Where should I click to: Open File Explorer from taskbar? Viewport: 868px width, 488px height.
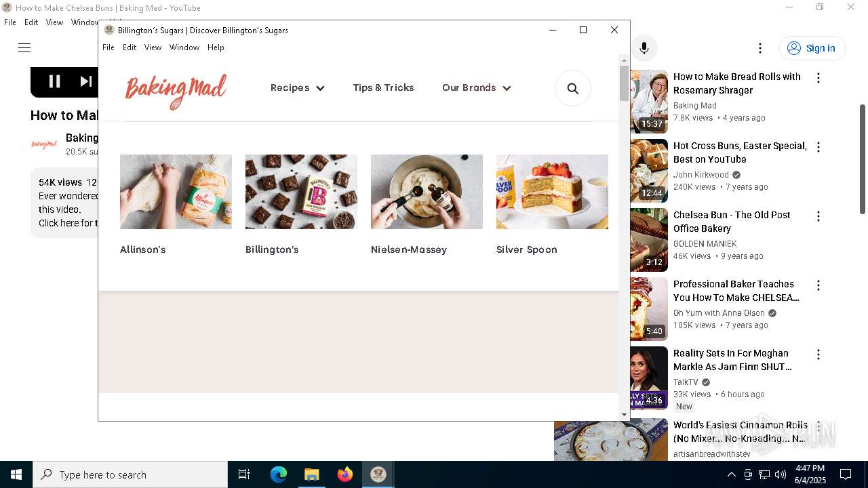click(311, 474)
